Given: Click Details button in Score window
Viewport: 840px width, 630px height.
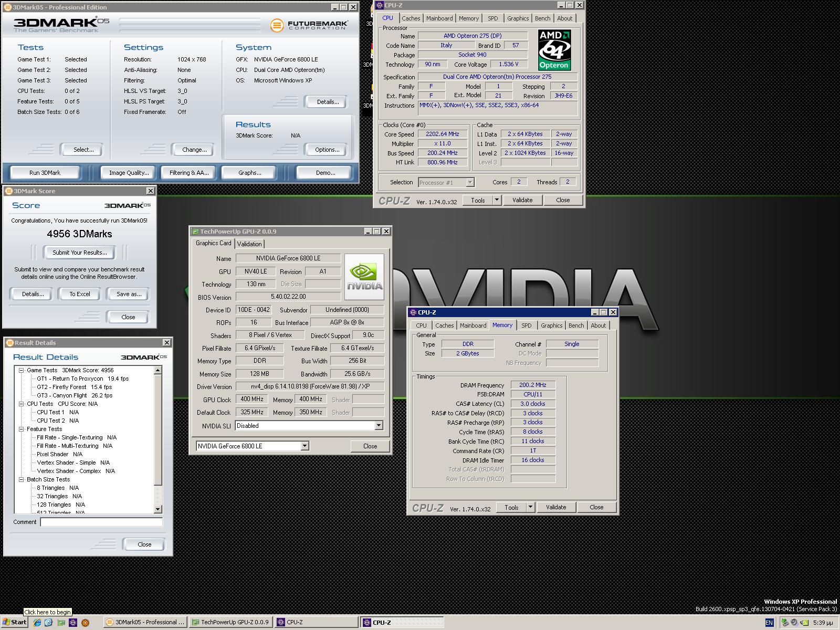Looking at the screenshot, I should (33, 294).
